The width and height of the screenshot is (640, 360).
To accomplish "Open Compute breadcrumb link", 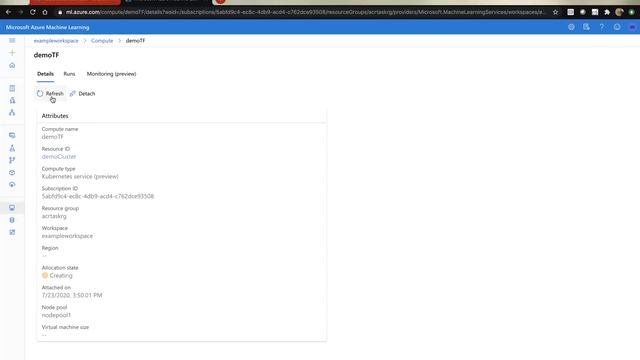I will 102,41.
